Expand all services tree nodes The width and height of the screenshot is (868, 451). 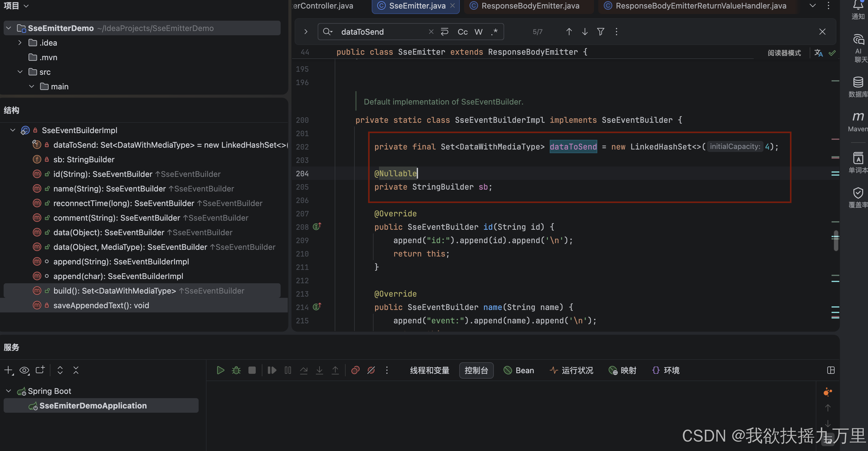[60, 370]
